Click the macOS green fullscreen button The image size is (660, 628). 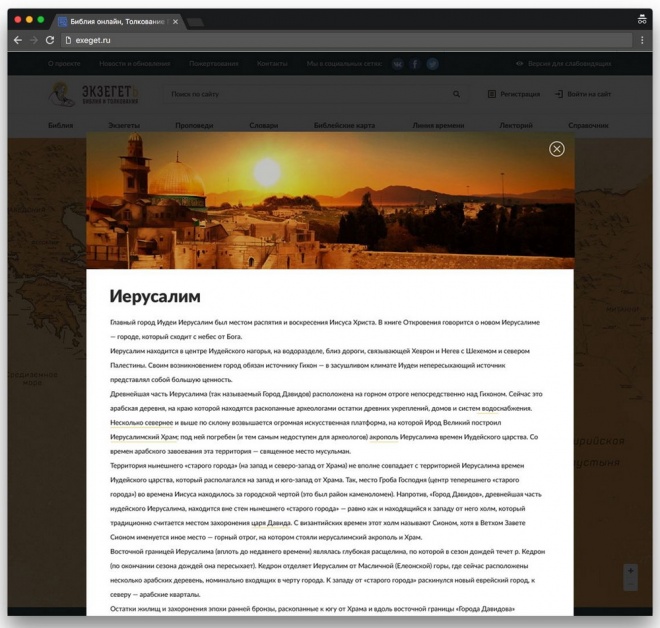41,19
